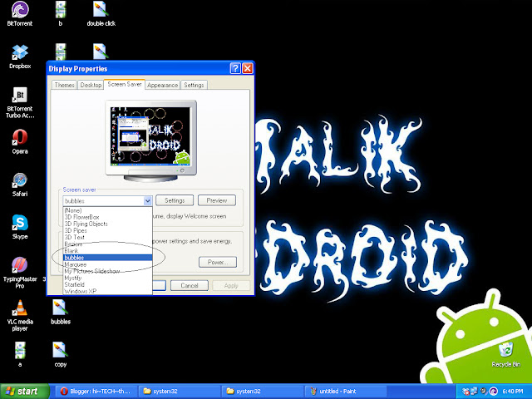
Task: Choose 'Blank' screen saver option
Action: (x=107, y=251)
